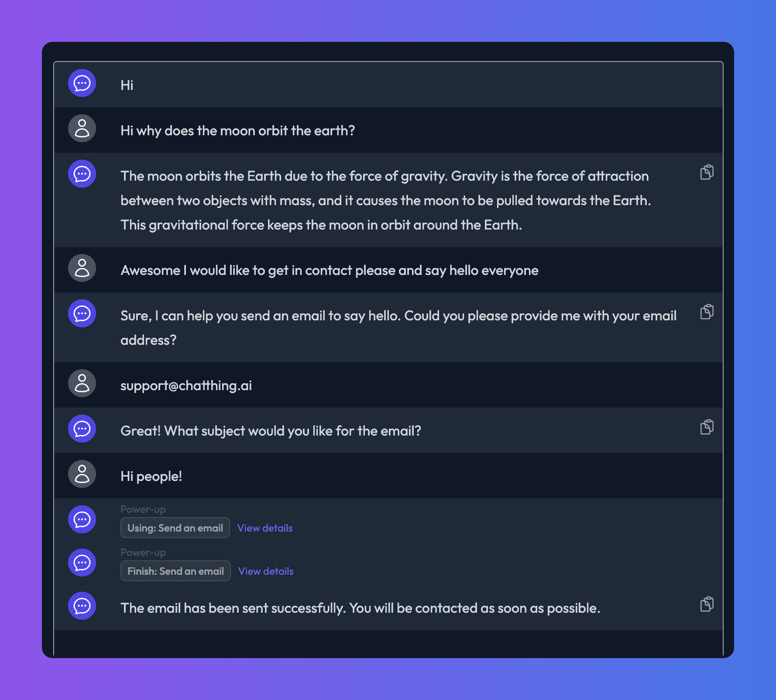The height and width of the screenshot is (700, 776).
Task: Click user avatar beside support@chatthing.ai
Action: coord(82,383)
